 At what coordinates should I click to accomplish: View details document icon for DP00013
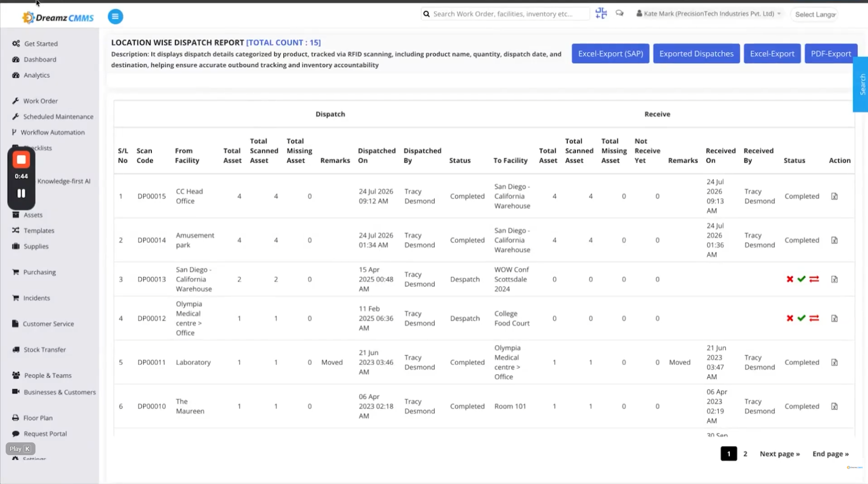834,280
